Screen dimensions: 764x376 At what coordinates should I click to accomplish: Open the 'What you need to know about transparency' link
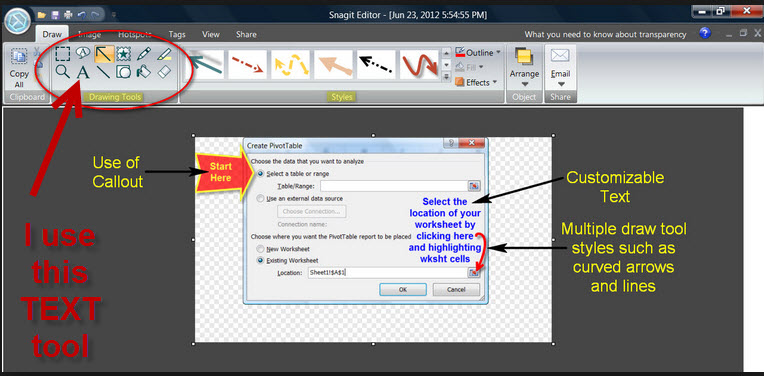(x=605, y=35)
